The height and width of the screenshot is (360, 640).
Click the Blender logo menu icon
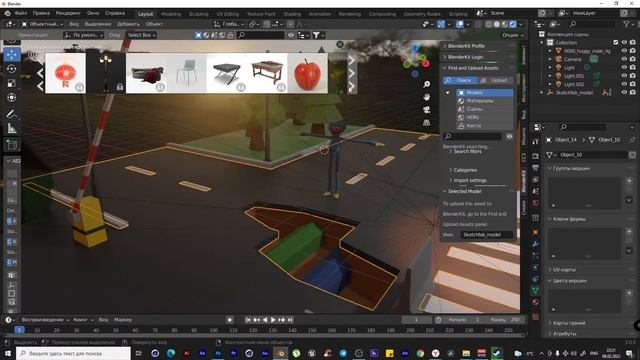[7, 13]
